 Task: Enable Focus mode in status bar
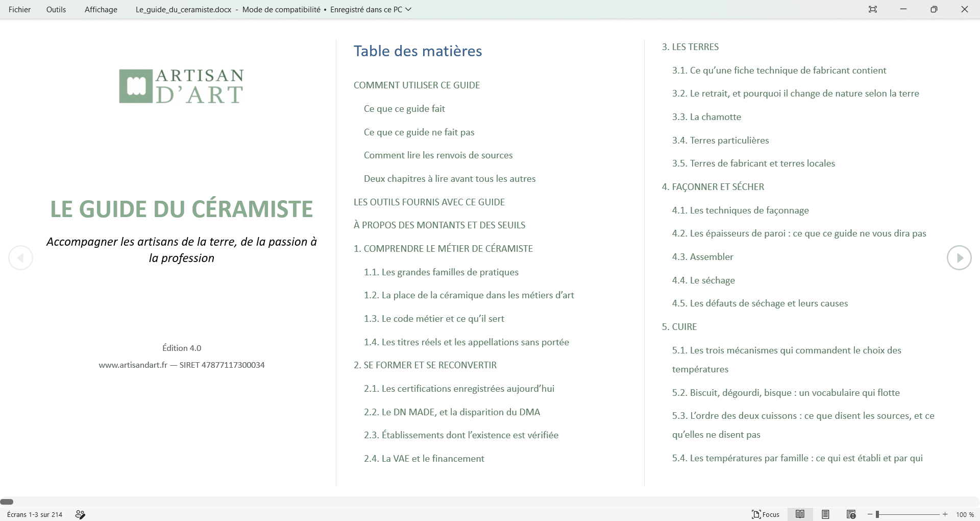pyautogui.click(x=766, y=514)
